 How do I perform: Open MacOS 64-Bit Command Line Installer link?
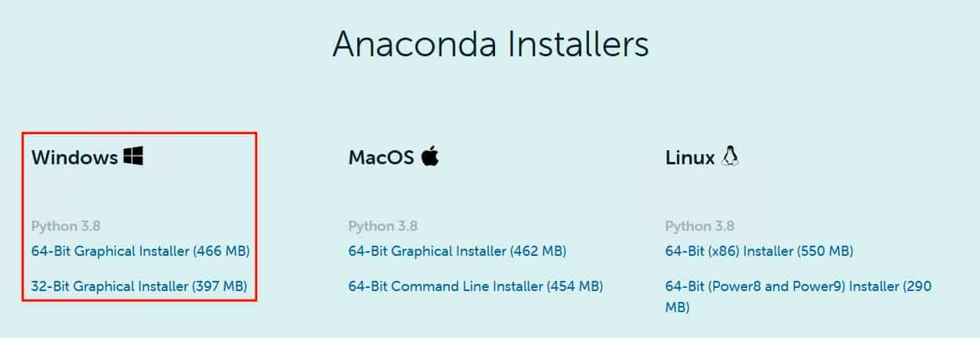(476, 286)
